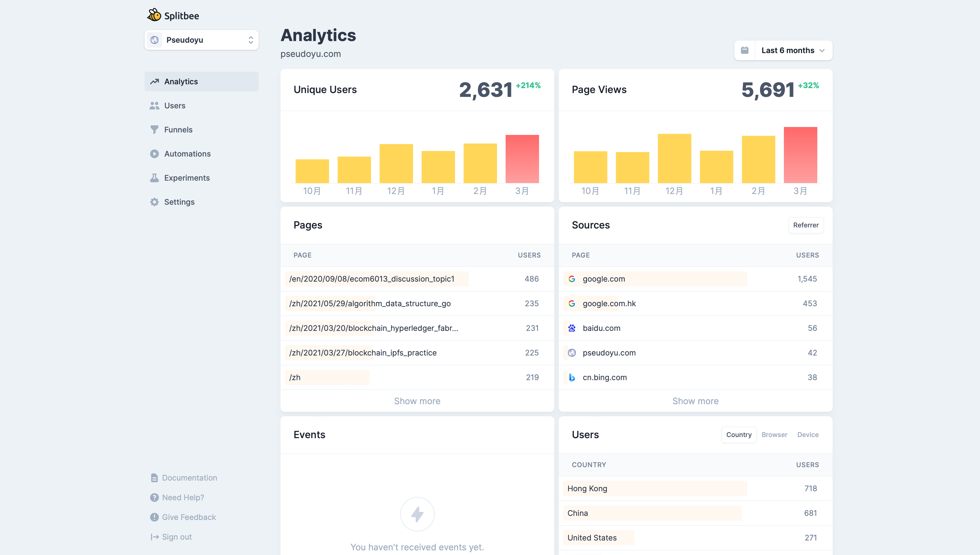The width and height of the screenshot is (980, 555).
Task: Click the calendar icon beside date range
Action: tap(745, 50)
